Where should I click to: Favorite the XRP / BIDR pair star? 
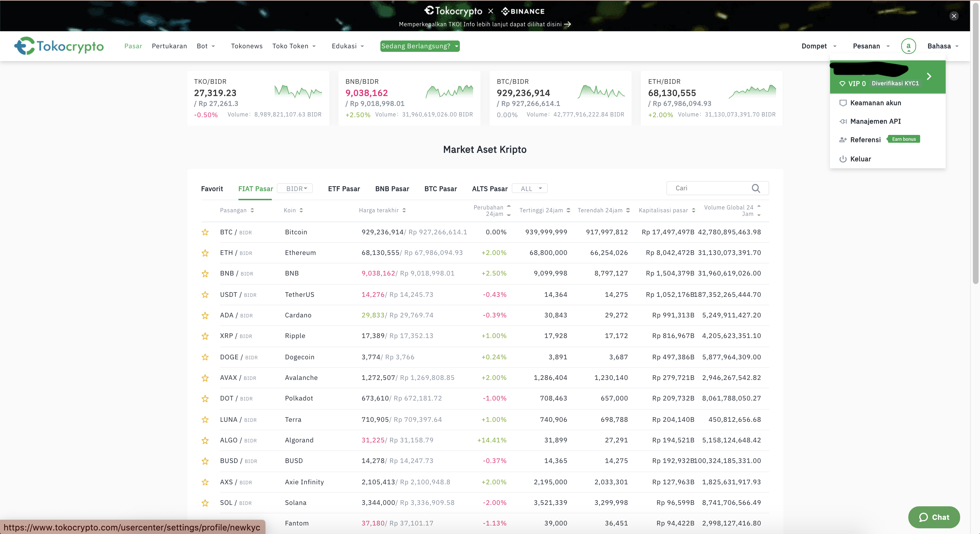205,336
